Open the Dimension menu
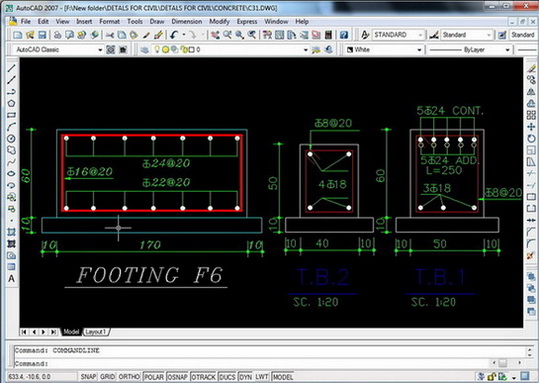The image size is (539, 383). coord(187,21)
